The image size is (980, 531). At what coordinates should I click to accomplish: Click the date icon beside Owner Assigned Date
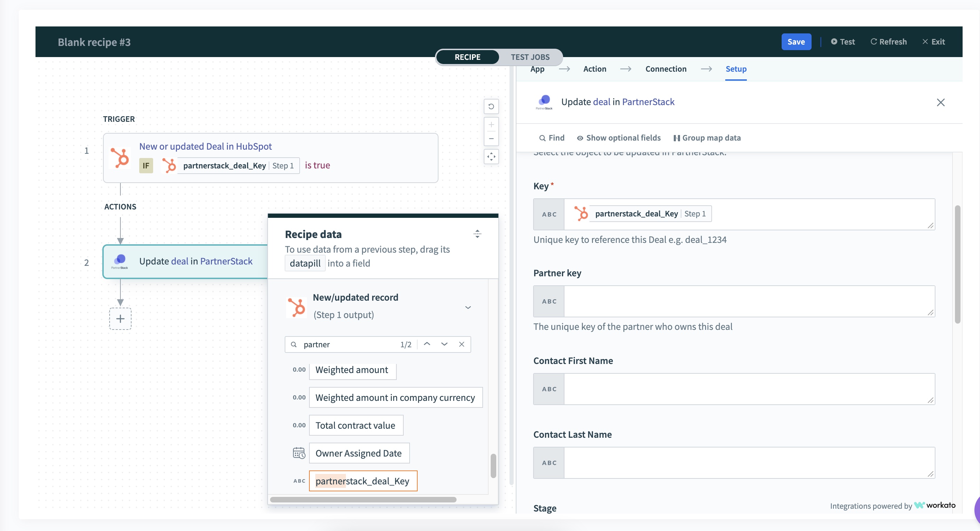point(299,453)
